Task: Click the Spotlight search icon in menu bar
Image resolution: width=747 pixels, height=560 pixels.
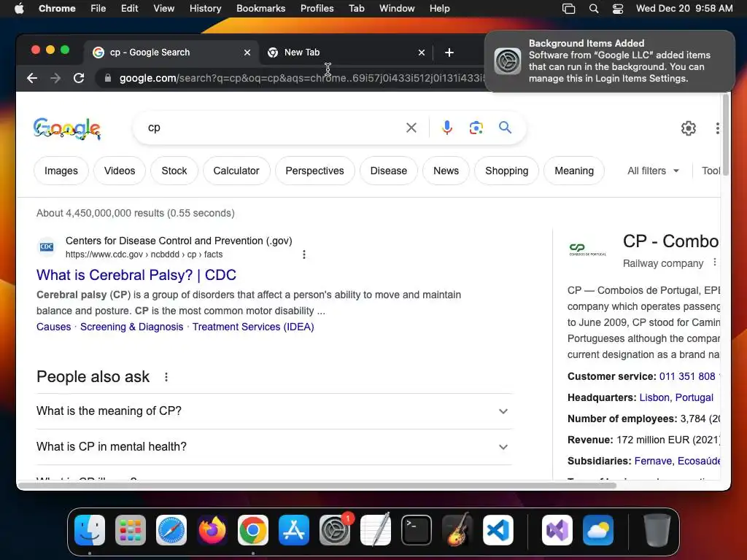Action: 594,9
